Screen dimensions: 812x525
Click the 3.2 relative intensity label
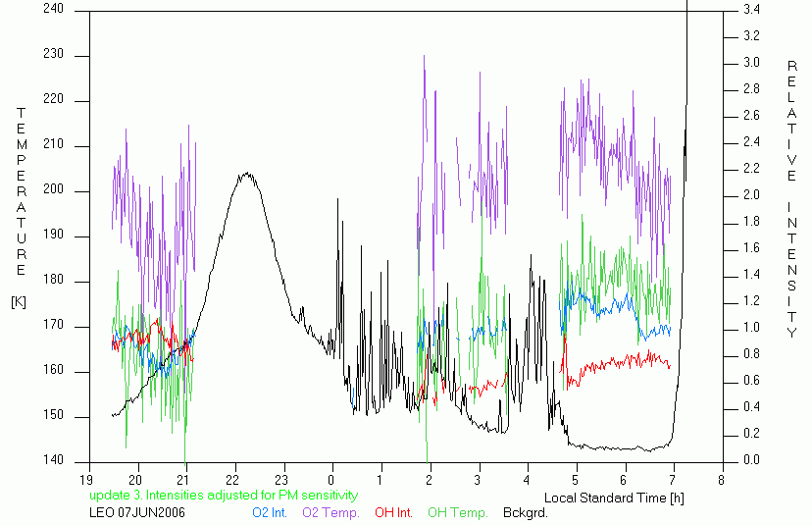click(x=751, y=35)
